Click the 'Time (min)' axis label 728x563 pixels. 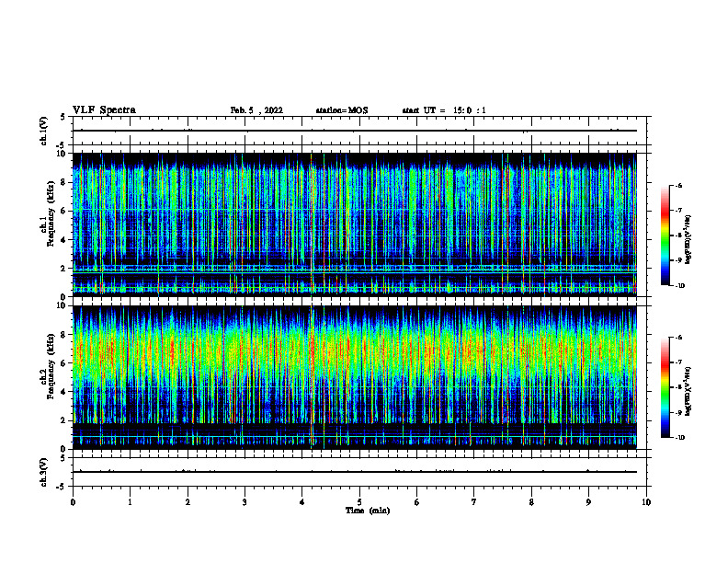(368, 511)
